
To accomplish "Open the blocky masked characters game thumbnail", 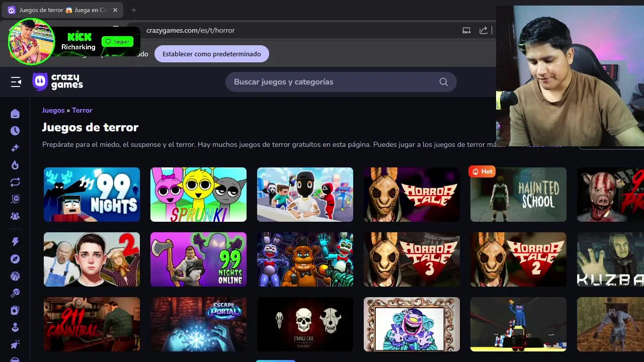I will 305,195.
